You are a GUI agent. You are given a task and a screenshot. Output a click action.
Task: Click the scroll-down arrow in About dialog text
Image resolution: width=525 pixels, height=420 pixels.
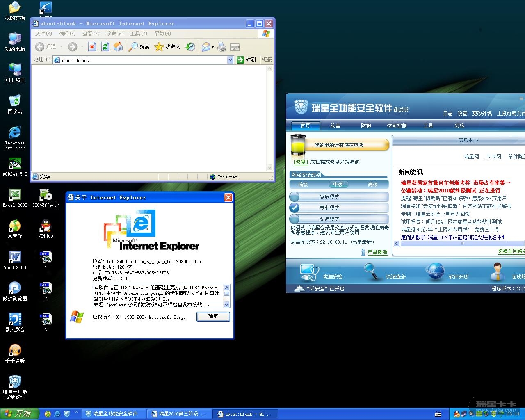tap(227, 305)
